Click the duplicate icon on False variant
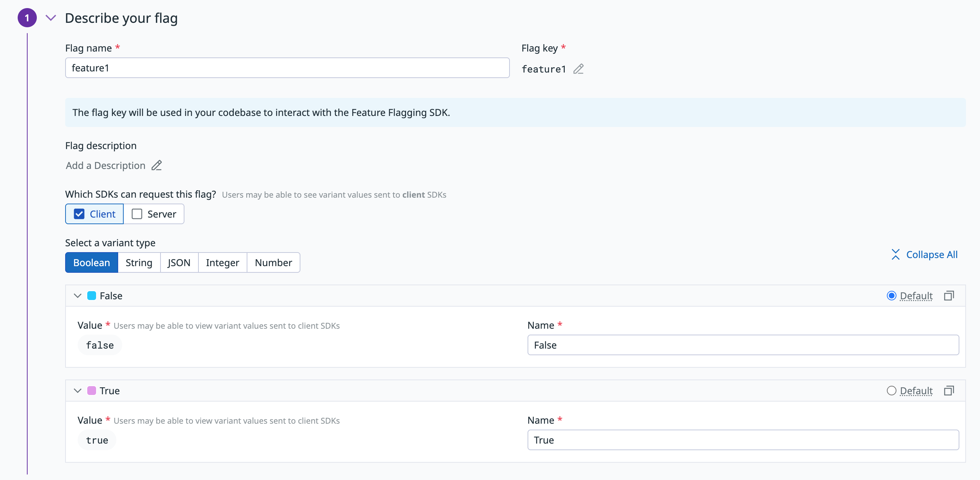The height and width of the screenshot is (480, 980). (949, 296)
